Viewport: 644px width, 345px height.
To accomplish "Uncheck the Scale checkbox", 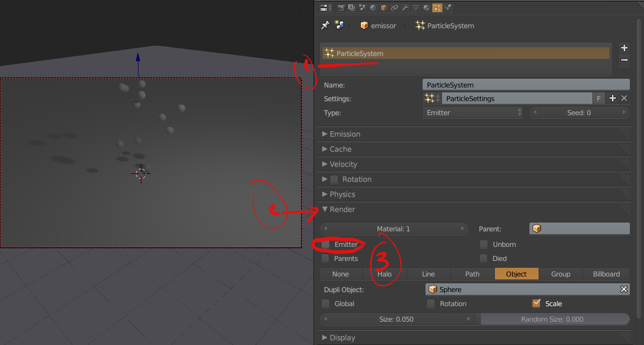I will pos(536,303).
